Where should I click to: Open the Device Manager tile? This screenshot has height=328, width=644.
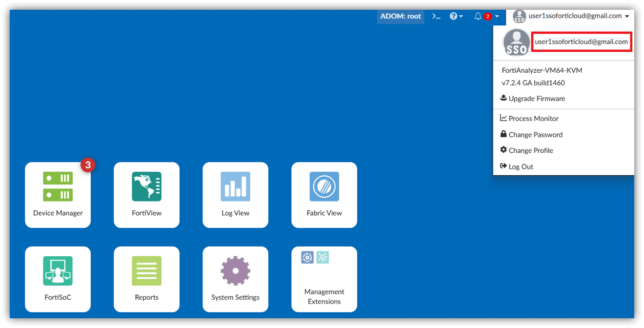click(x=58, y=195)
